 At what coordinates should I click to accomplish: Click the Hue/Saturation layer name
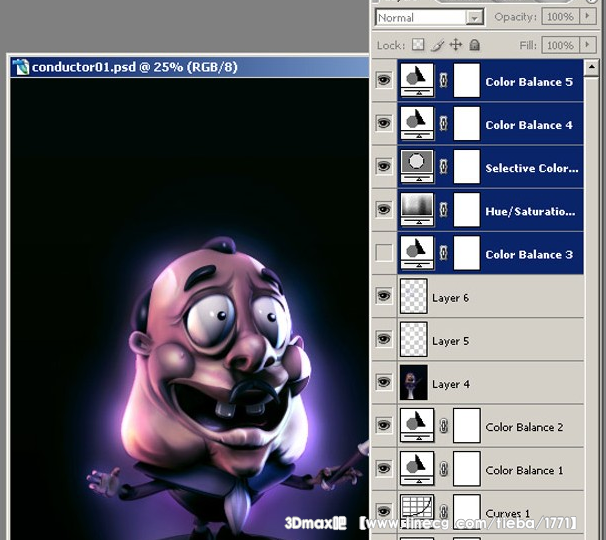coord(530,211)
